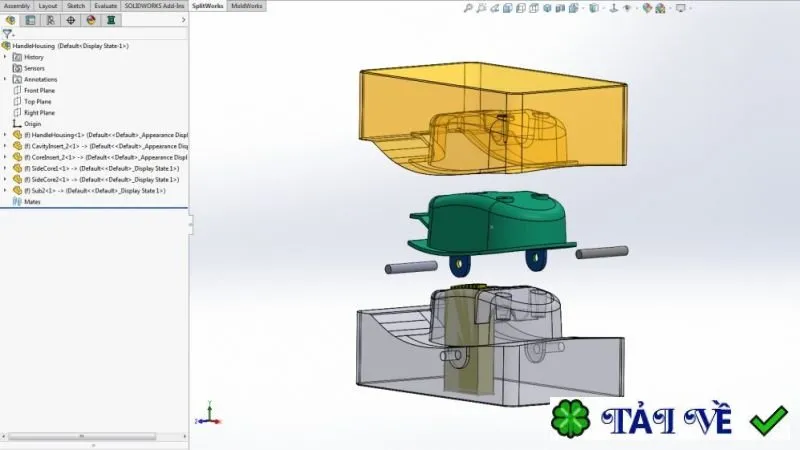Open the ConfigurationManager tab icon
800x450 pixels.
point(51,20)
